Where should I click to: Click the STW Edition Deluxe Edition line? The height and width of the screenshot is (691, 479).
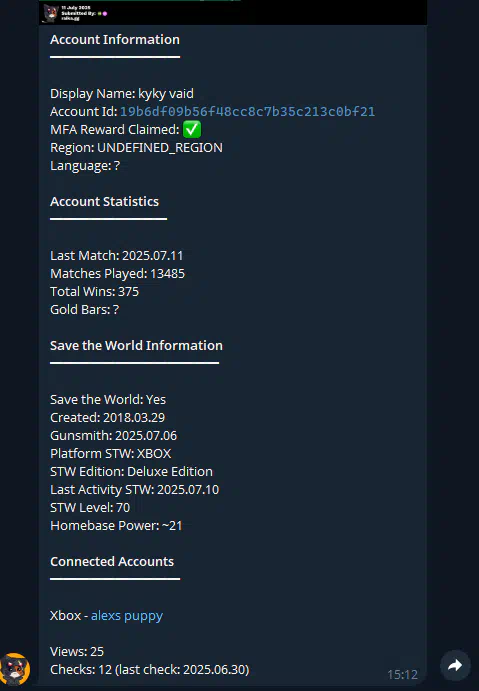(x=131, y=472)
